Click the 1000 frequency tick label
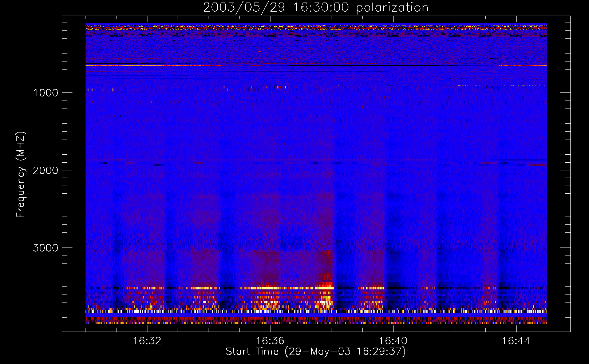The width and height of the screenshot is (589, 364). pos(46,93)
